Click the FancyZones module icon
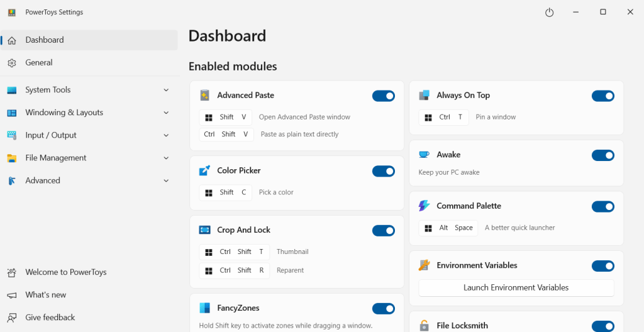The image size is (644, 332). pyautogui.click(x=204, y=308)
